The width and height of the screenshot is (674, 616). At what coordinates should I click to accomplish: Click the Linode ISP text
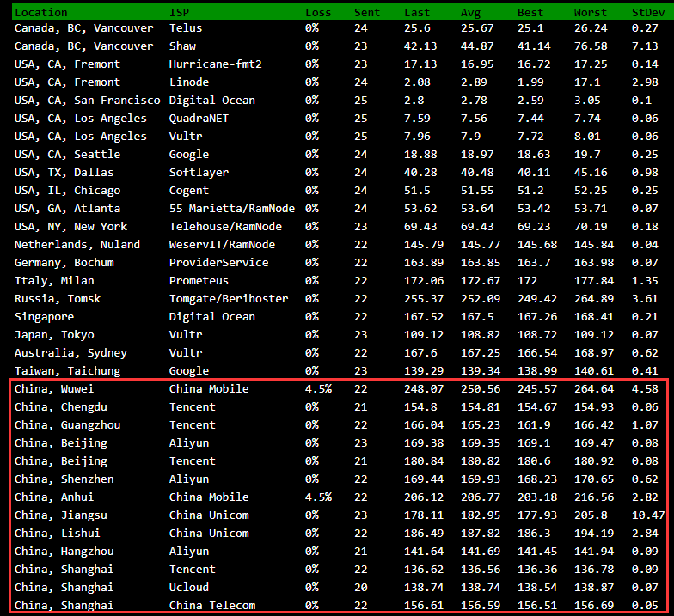click(189, 82)
